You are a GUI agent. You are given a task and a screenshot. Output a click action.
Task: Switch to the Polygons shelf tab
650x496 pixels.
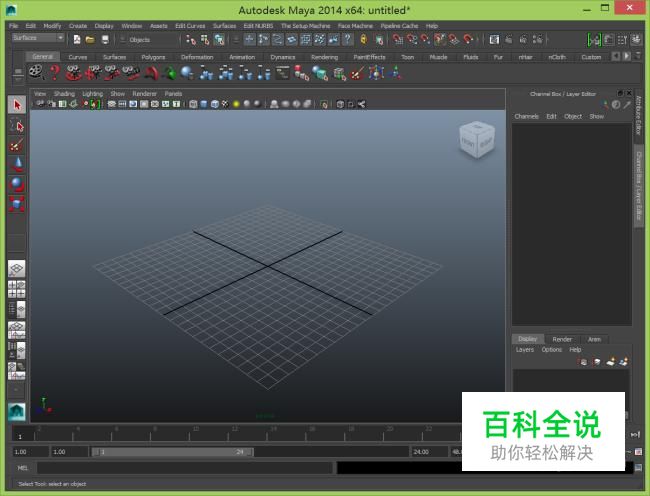point(153,57)
